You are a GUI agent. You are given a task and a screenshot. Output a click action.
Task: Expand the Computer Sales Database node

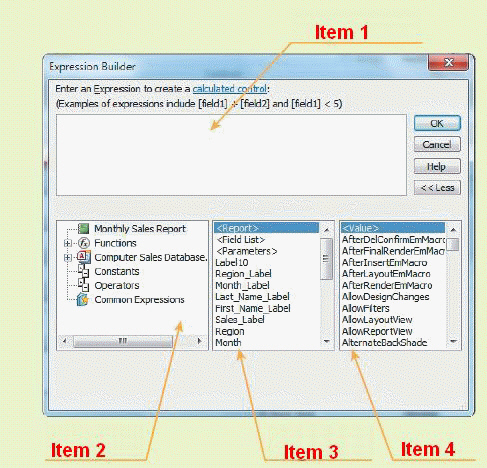(x=68, y=257)
